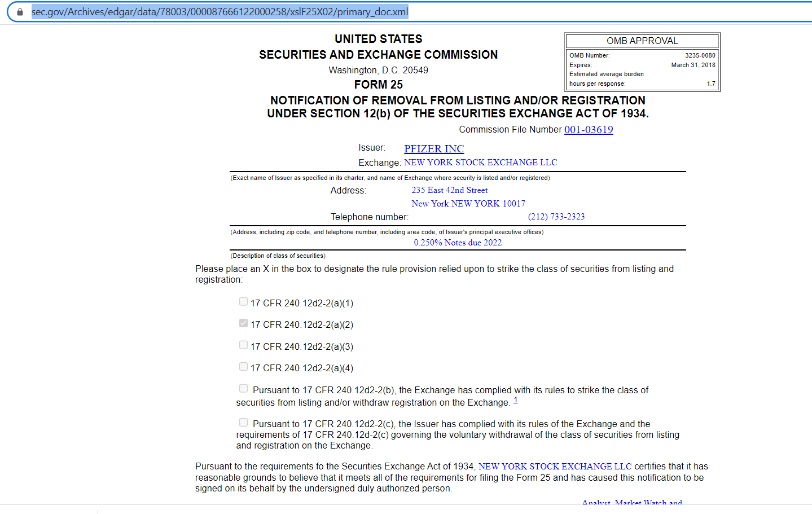Click the OMB APPROVAL box header

pyautogui.click(x=642, y=41)
